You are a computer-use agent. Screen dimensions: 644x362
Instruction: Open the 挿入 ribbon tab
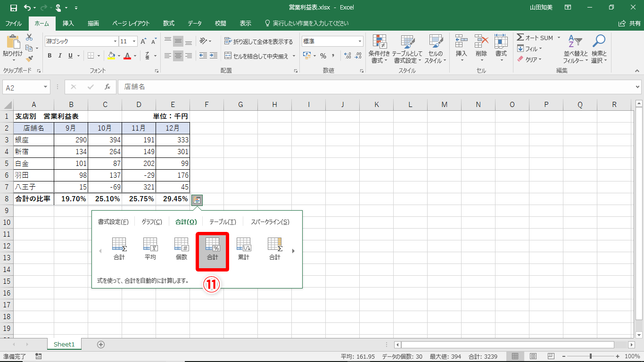point(68,23)
